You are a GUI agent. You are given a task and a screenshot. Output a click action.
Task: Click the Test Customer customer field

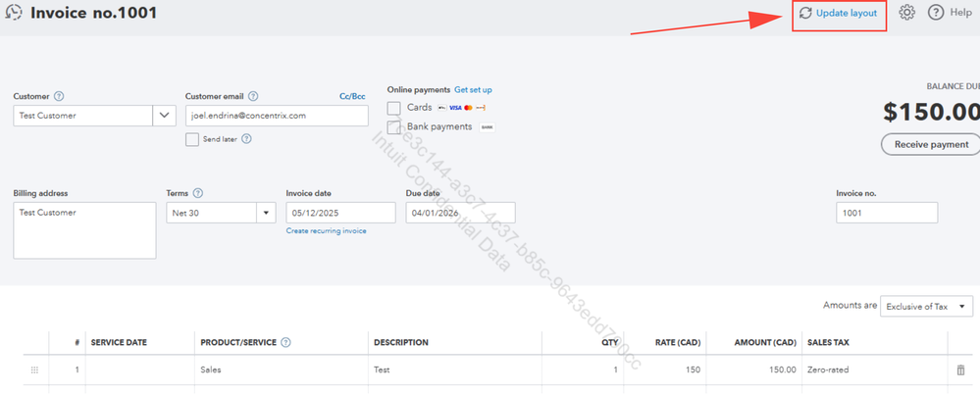[83, 116]
